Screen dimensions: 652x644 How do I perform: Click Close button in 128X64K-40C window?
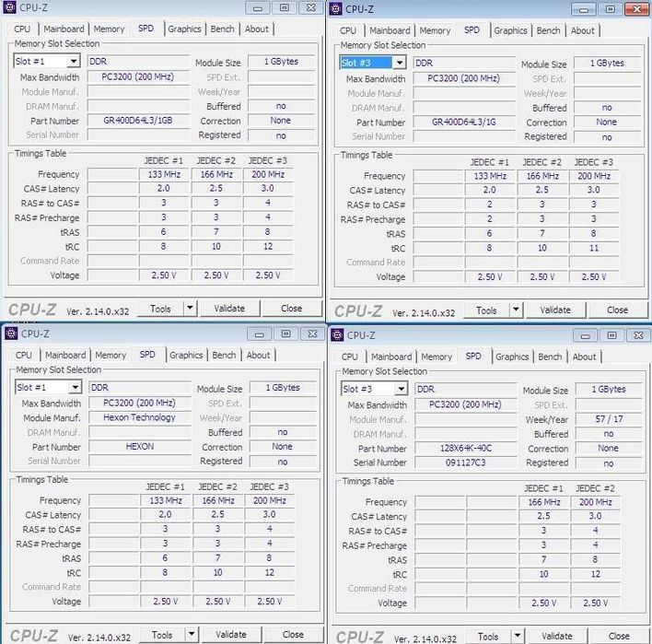619,637
